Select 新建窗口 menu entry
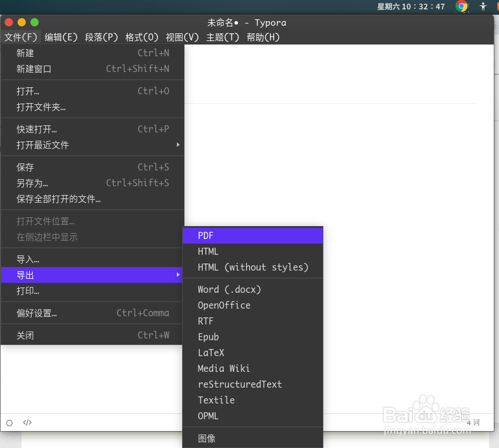The width and height of the screenshot is (499, 448). pyautogui.click(x=93, y=69)
